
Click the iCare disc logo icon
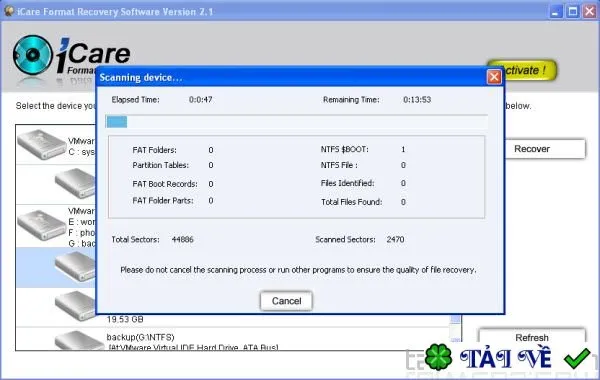[x=33, y=55]
